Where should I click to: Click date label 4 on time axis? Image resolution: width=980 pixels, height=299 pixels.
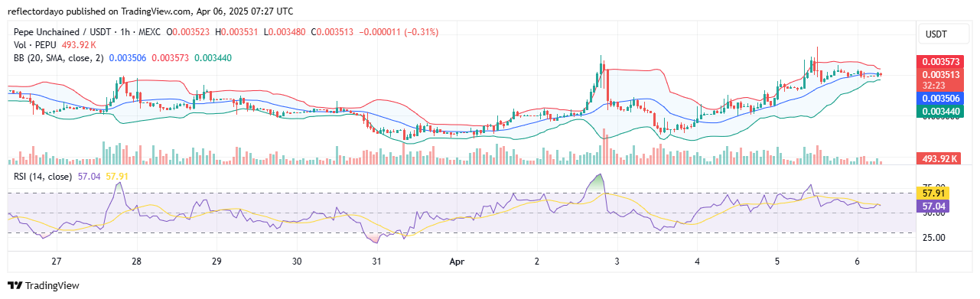(x=698, y=261)
